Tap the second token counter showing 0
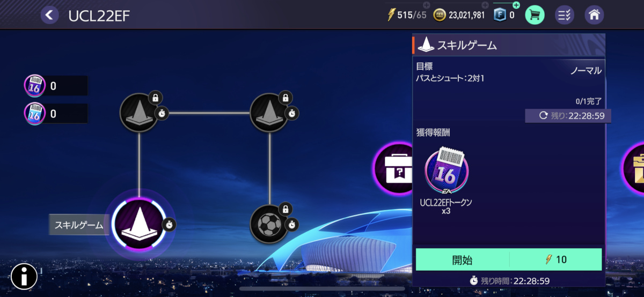The height and width of the screenshot is (297, 644). click(56, 114)
